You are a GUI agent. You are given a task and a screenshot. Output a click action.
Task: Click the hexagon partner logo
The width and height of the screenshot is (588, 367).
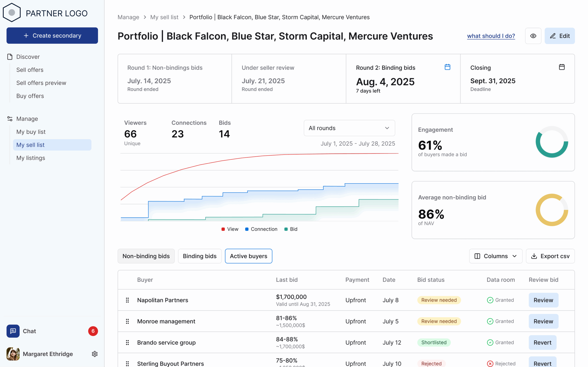pos(12,13)
